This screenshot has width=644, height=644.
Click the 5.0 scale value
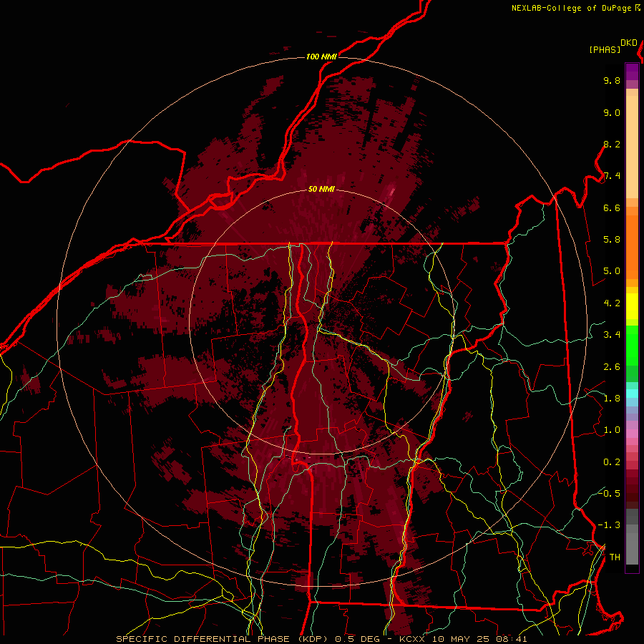point(612,271)
